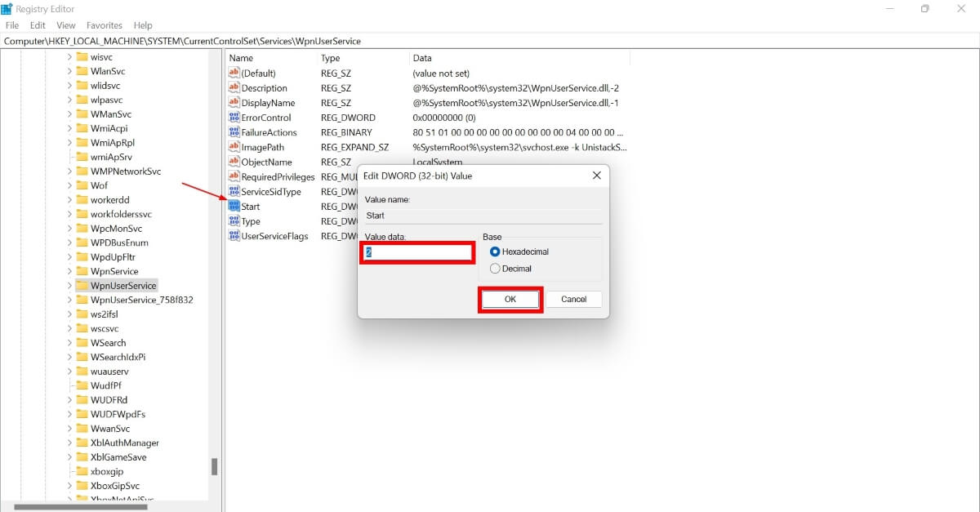Expand the WSearch tree node
Viewport: 980px width, 512px height.
(71, 342)
